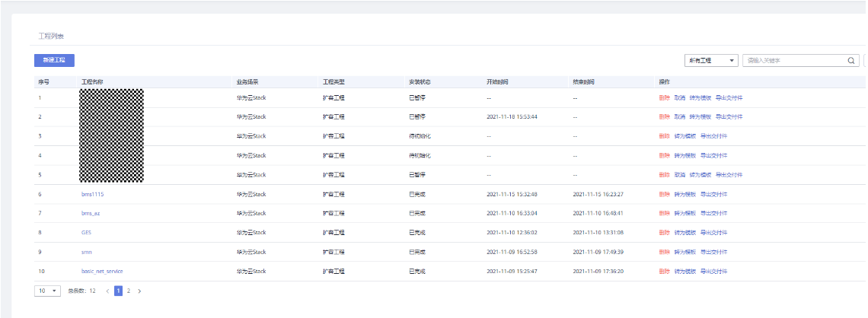Click 删除 for the smn row
This screenshot has width=868, height=318.
pos(665,252)
